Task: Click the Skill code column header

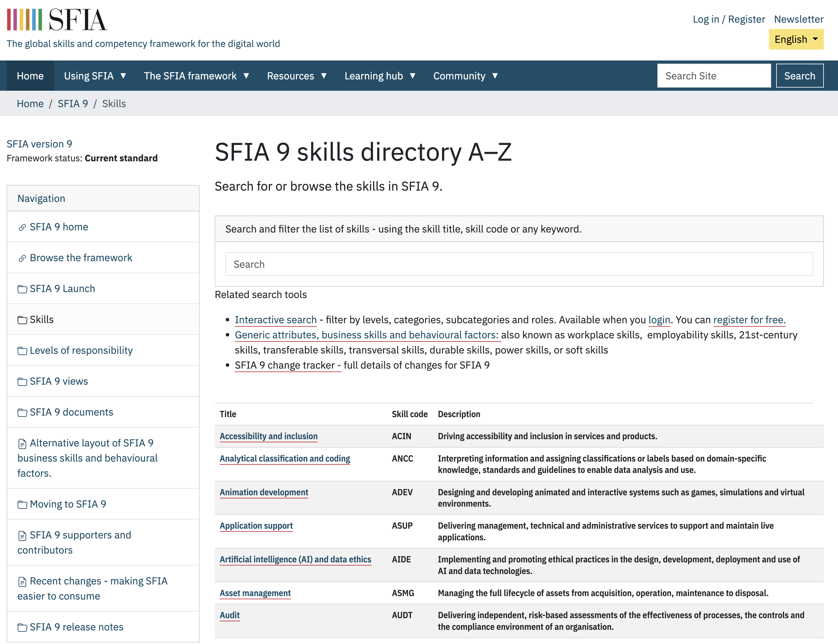Action: (410, 414)
